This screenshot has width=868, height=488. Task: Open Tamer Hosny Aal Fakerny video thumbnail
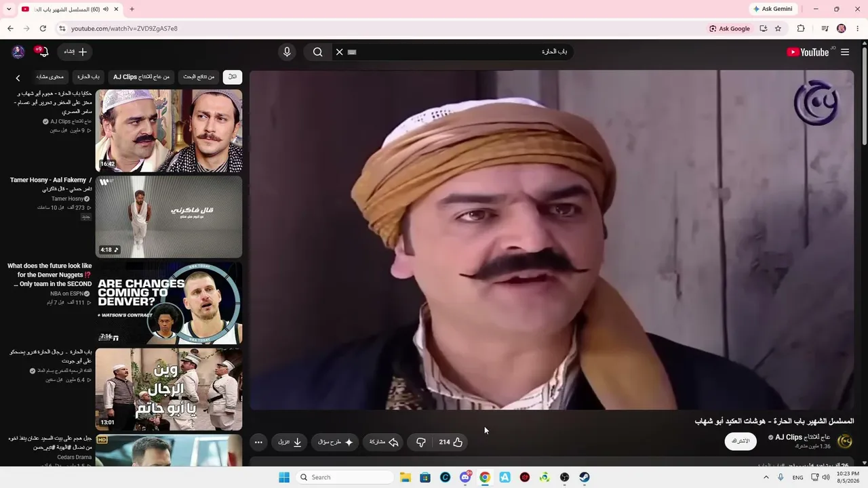pyautogui.click(x=169, y=217)
